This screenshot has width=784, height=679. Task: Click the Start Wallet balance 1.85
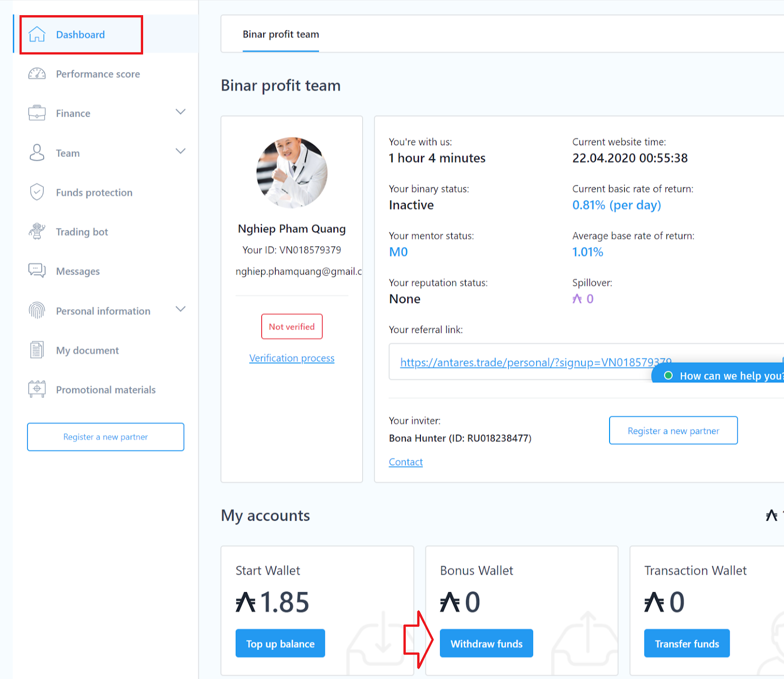tap(272, 602)
